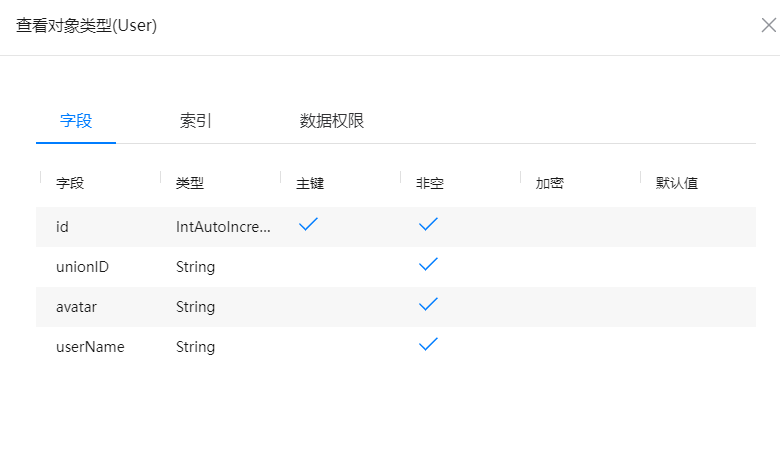
Task: Switch to the 索引 tab
Action: coord(196,121)
